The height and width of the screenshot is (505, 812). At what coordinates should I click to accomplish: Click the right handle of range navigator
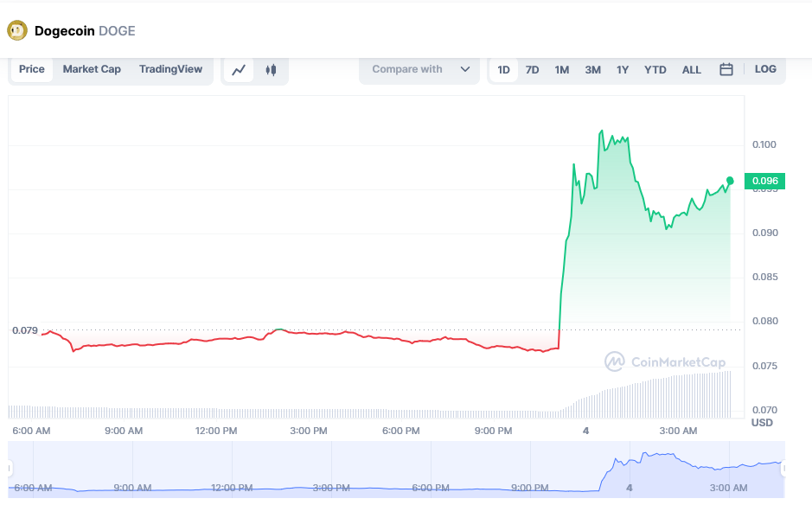[783, 469]
